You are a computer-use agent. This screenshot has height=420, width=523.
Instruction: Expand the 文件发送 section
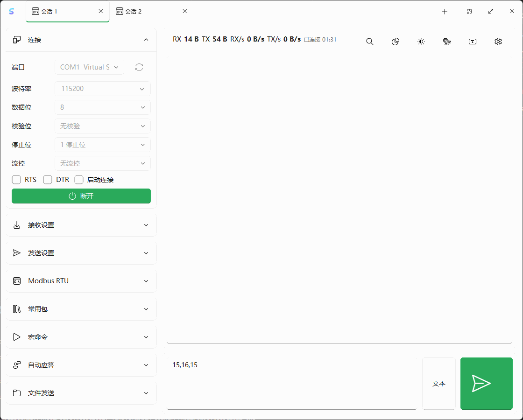pyautogui.click(x=81, y=393)
